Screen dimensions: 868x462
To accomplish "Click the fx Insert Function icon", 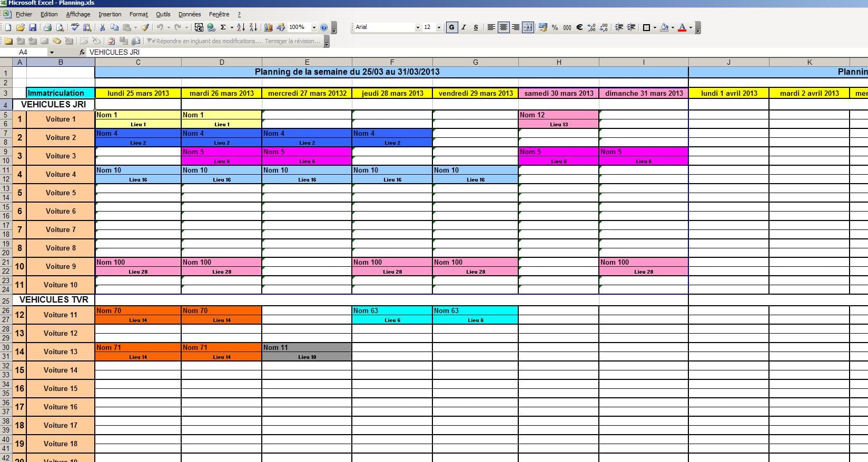I will point(82,52).
